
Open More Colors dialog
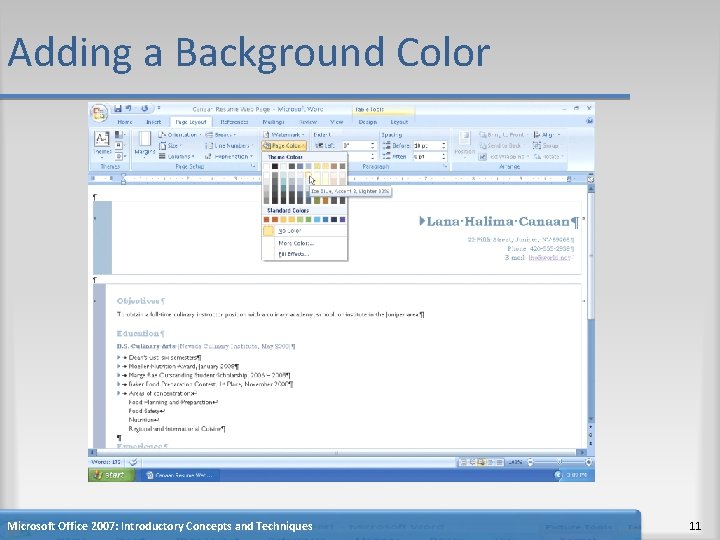pos(304,243)
